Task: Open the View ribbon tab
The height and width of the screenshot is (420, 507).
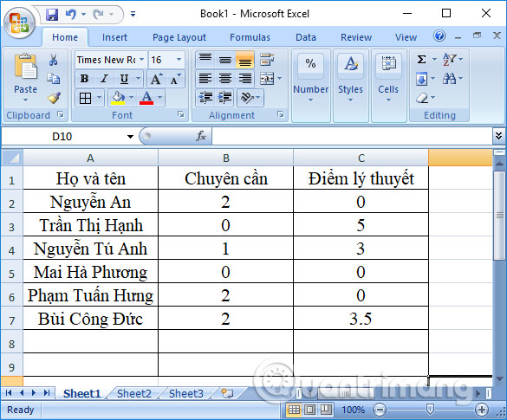Action: [406, 37]
